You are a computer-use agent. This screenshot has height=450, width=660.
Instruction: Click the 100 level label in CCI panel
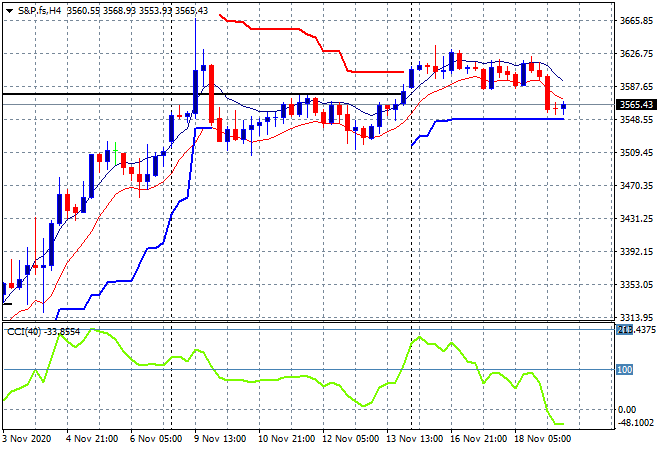tap(624, 370)
